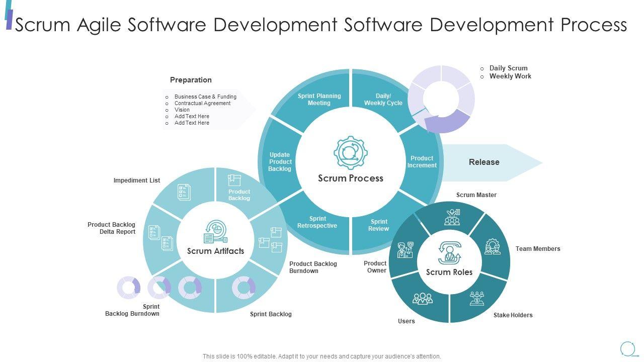This screenshot has height=362, width=644.
Task: Click the gear icon above Scrum Process
Action: click(x=351, y=152)
